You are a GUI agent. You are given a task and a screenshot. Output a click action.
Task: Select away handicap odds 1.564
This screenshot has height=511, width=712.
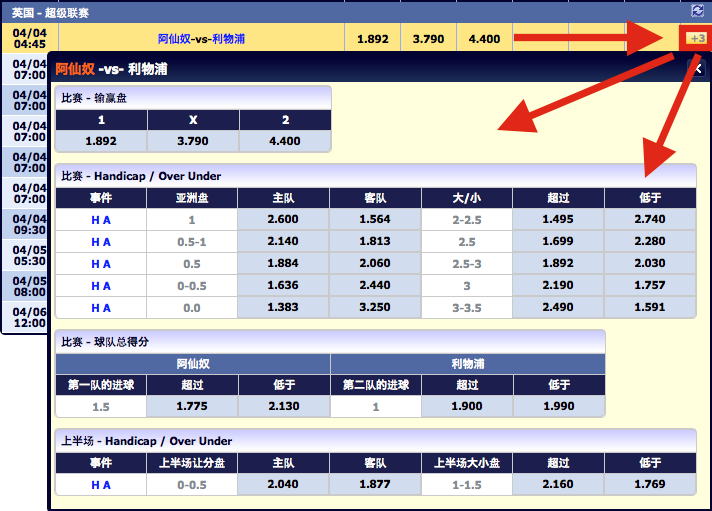click(375, 219)
